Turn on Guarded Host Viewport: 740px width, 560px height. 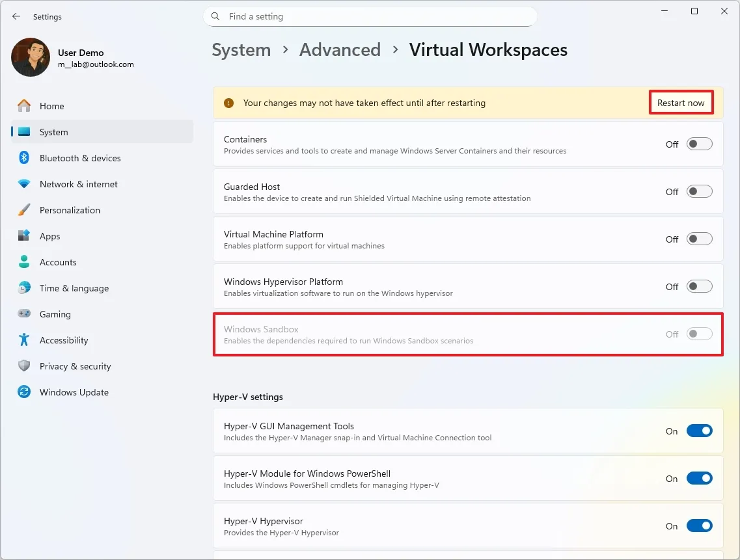(699, 191)
